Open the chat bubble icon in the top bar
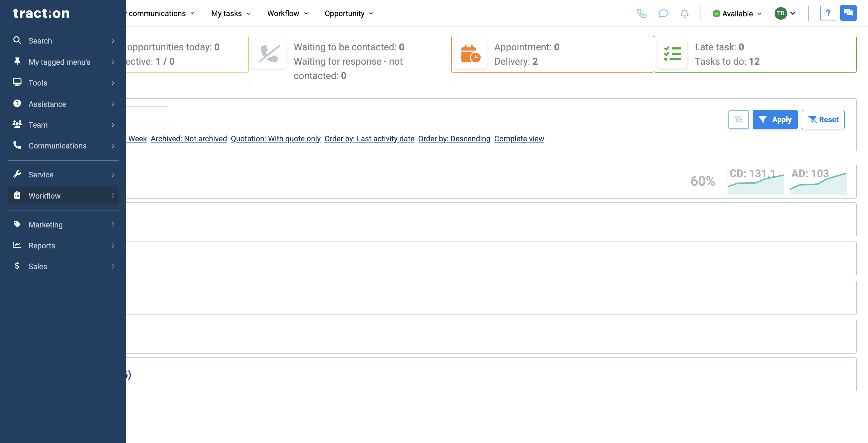 tap(663, 13)
